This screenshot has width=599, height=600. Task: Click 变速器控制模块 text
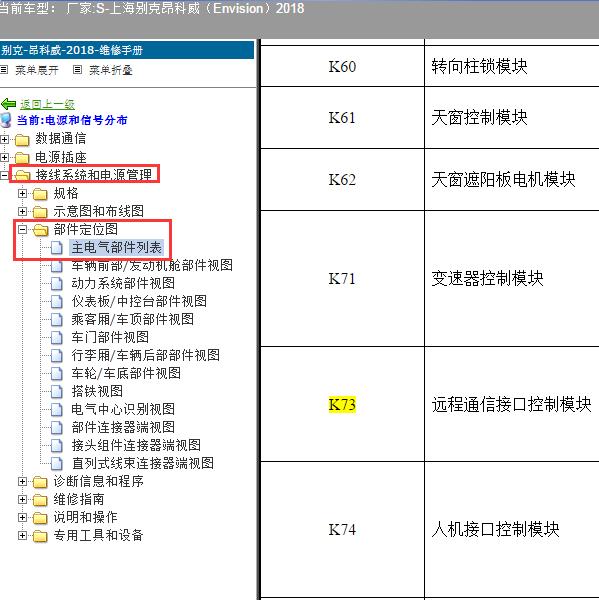click(x=487, y=278)
